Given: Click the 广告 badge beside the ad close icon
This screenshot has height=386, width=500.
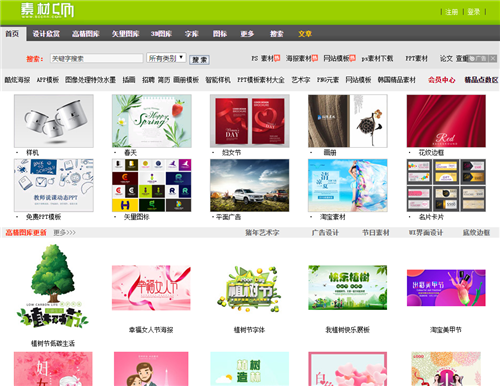Looking at the screenshot, I should [x=478, y=58].
